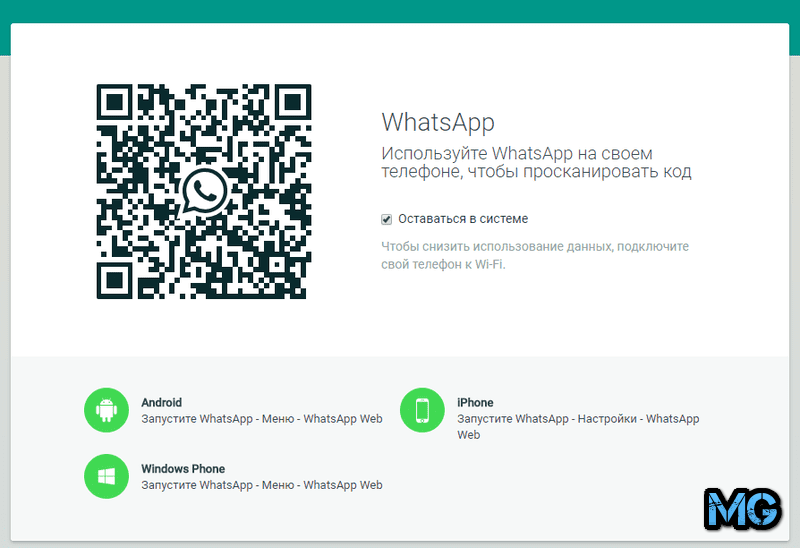Uncheck the "Оставаться в системе" checkbox

(x=386, y=219)
